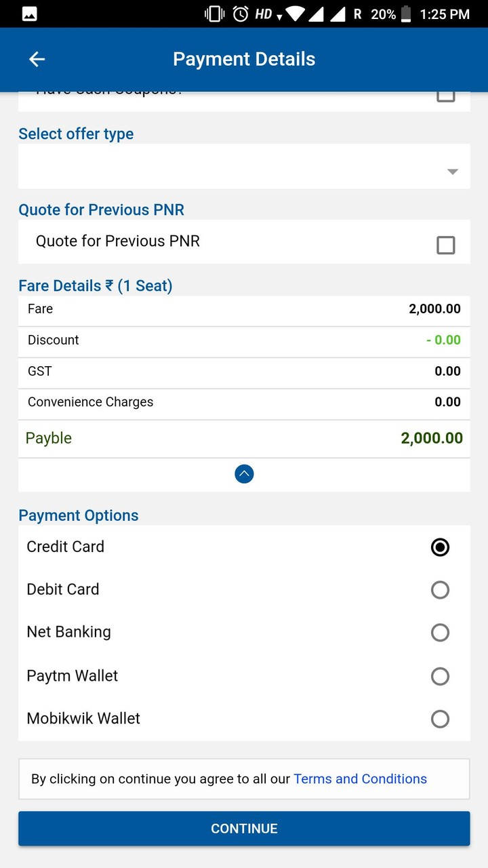Tap the Wi-Fi signal status icon
488x868 pixels.
[295, 14]
